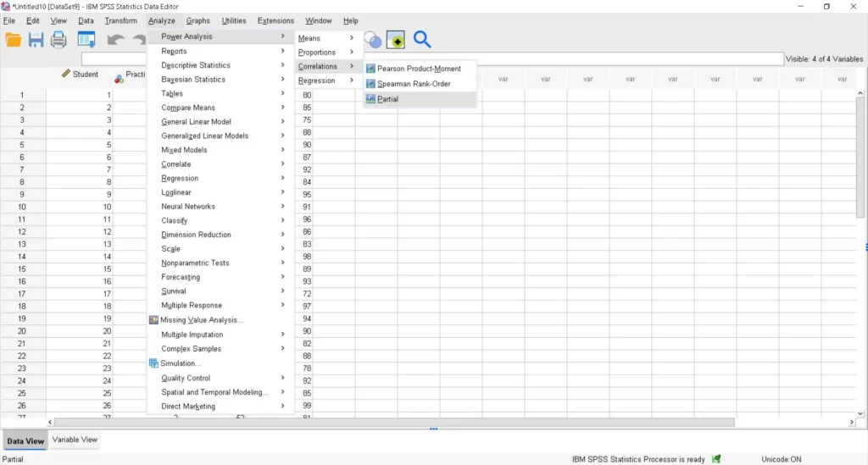The height and width of the screenshot is (465, 868).
Task: Click the scroll right arrow
Action: point(851,422)
